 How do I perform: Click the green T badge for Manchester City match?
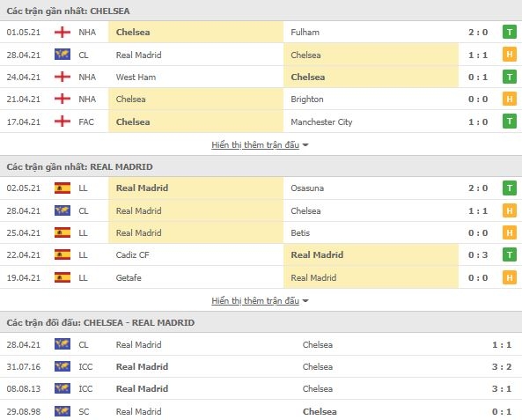pyautogui.click(x=510, y=122)
